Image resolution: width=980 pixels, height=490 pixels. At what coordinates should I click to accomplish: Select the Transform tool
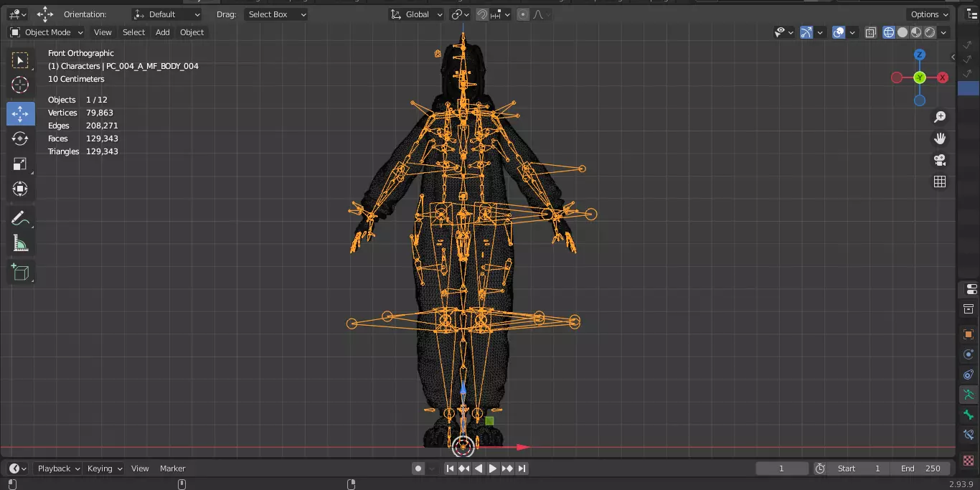[x=20, y=189]
